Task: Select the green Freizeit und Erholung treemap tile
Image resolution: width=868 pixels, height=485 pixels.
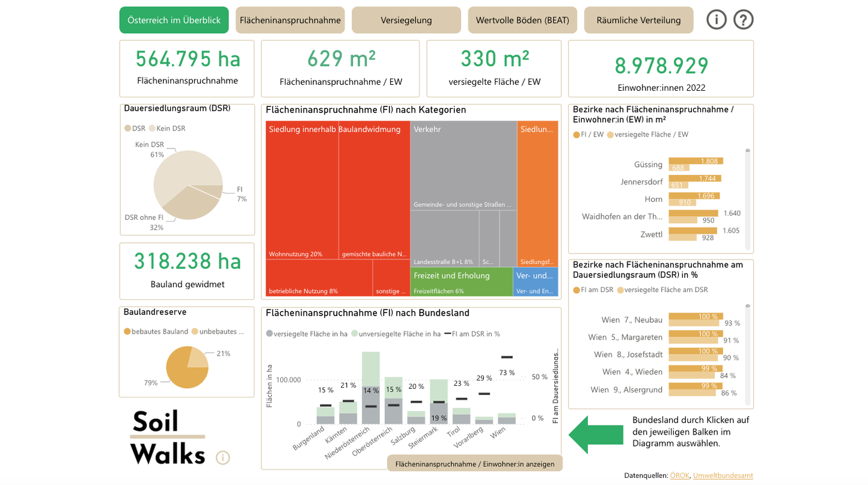Action: pyautogui.click(x=462, y=282)
